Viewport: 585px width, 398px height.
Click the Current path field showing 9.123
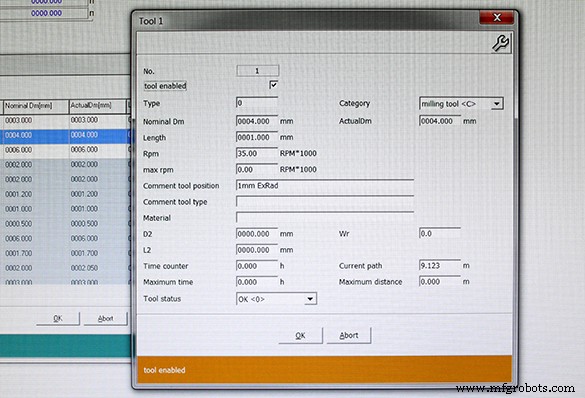[440, 266]
